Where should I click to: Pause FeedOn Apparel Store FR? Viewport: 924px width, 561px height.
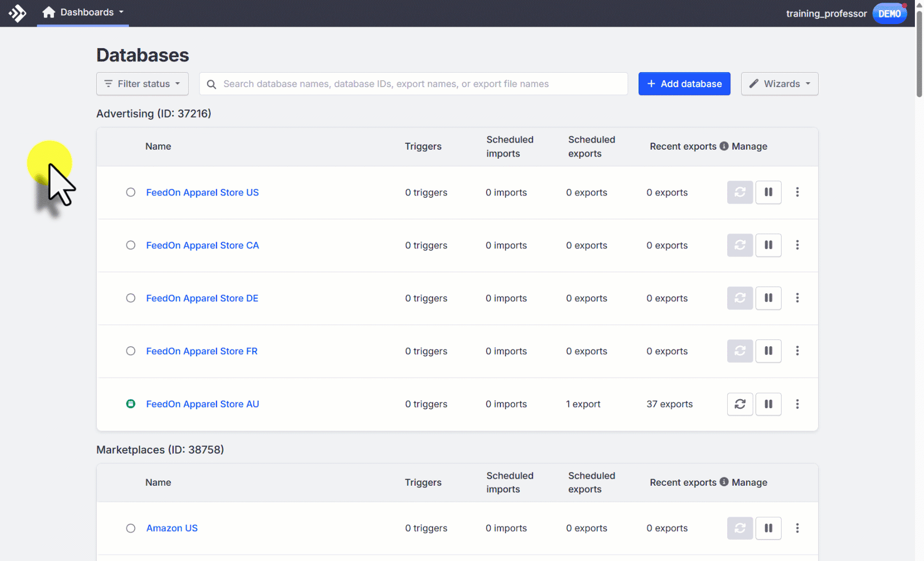coord(768,351)
